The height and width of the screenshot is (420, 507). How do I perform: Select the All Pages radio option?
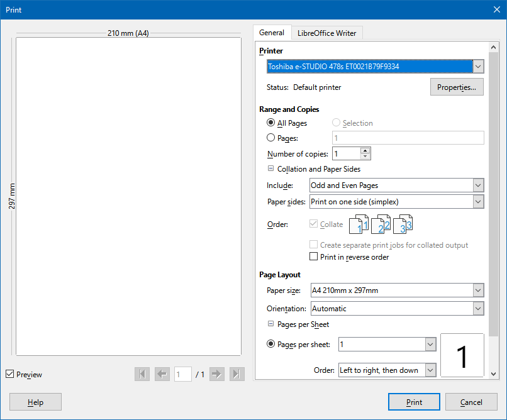pyautogui.click(x=271, y=123)
